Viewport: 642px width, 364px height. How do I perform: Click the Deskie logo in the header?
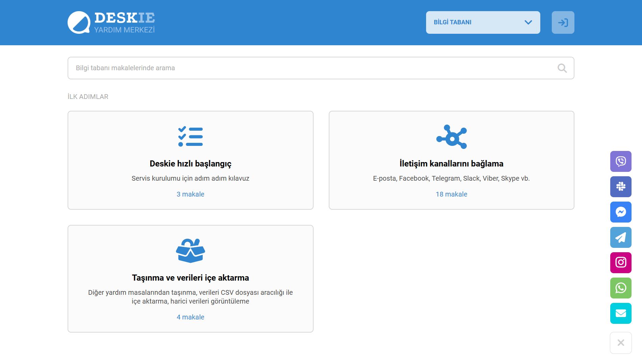111,23
